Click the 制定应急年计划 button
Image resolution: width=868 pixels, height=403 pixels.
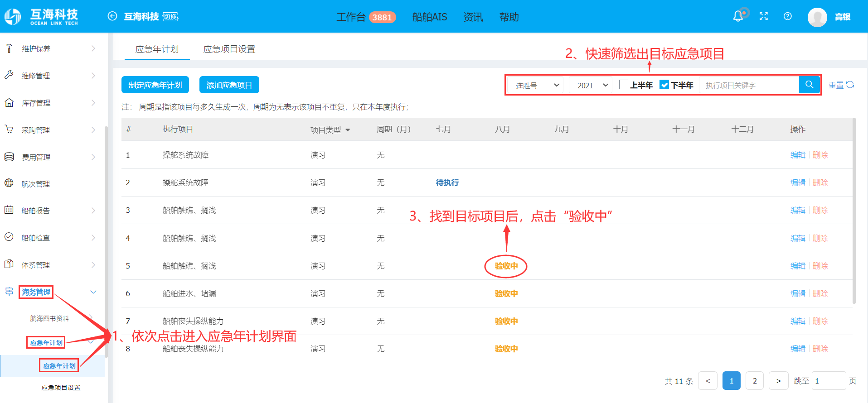[x=155, y=85]
